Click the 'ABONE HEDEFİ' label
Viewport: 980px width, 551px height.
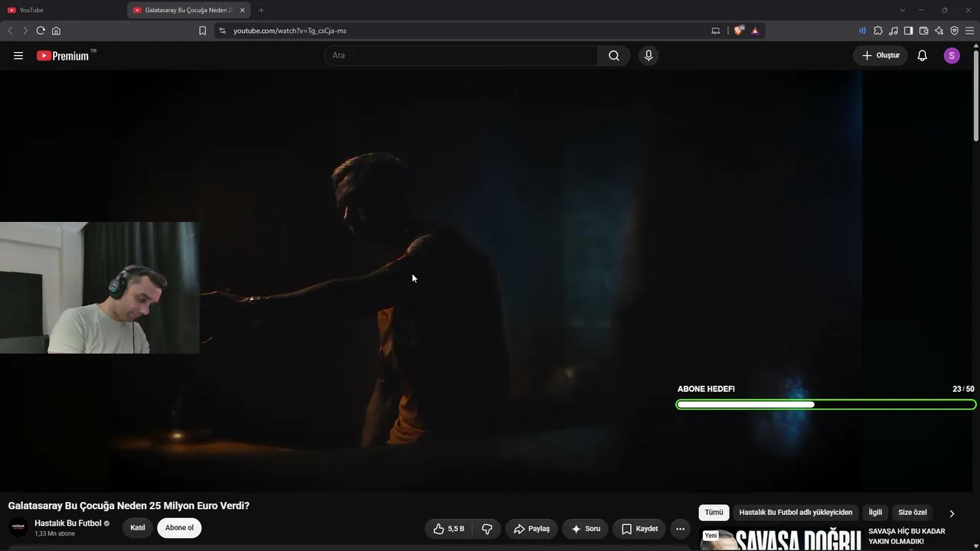(706, 389)
